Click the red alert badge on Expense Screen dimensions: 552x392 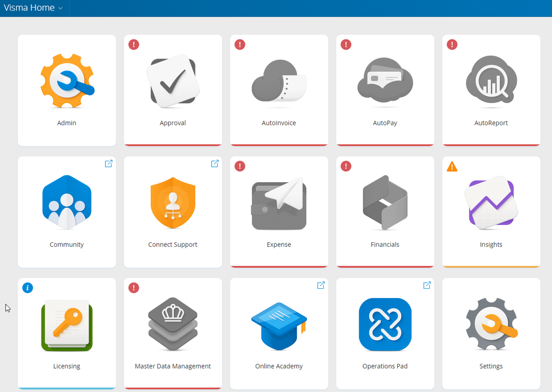coord(240,166)
